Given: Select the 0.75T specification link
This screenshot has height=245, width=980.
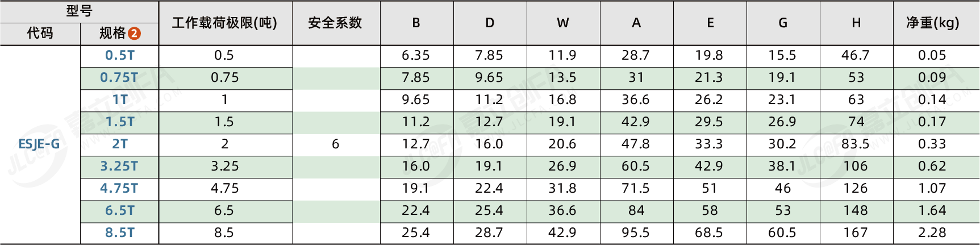Looking at the screenshot, I should (x=119, y=77).
